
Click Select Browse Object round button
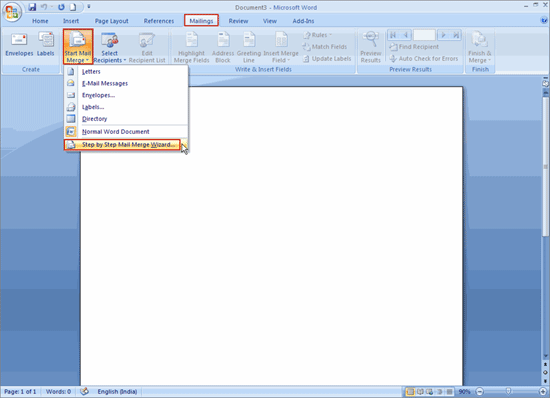pyautogui.click(x=545, y=372)
